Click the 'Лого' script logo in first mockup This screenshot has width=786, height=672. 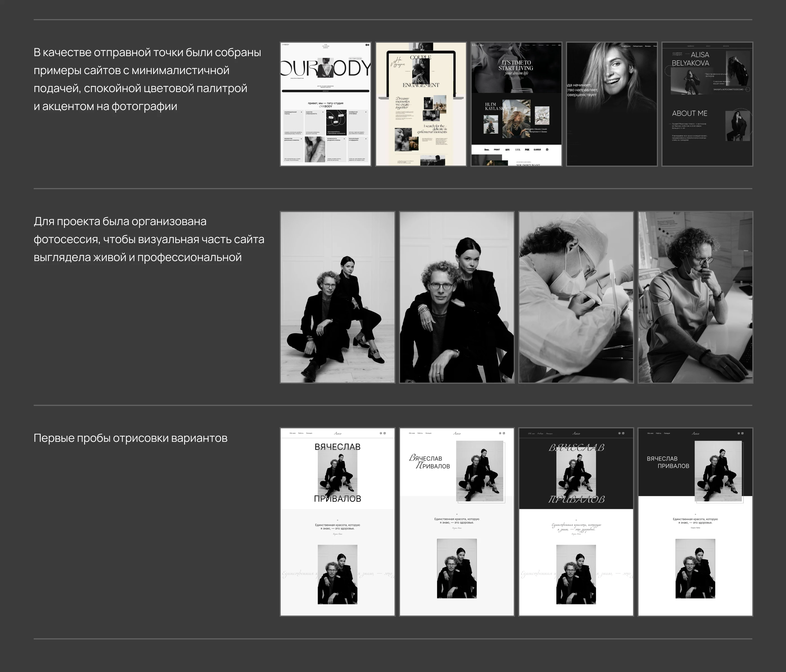(x=338, y=433)
